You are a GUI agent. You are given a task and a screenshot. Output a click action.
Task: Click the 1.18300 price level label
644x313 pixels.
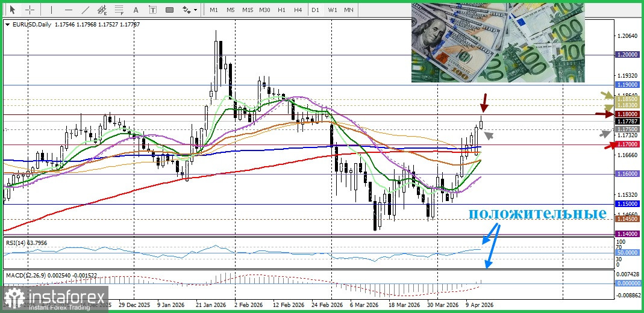coord(628,105)
